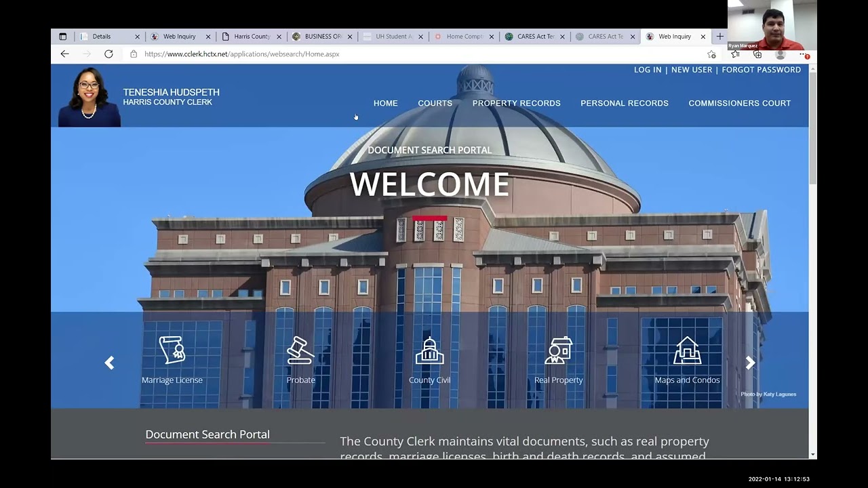Image resolution: width=868 pixels, height=488 pixels.
Task: Click the cclerk.hctx.net address bar URL
Action: click(242, 54)
